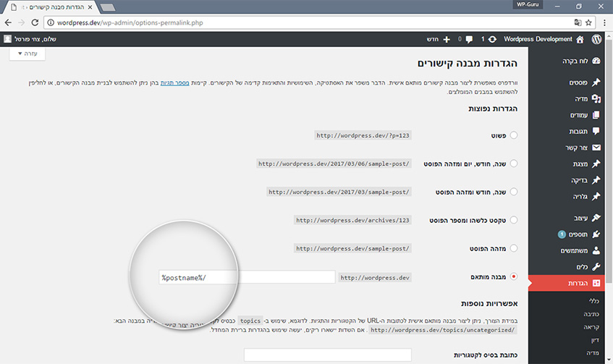This screenshot has height=364, width=613.
Task: Open the 'כתיבה' settings submenu item
Action: [x=591, y=314]
